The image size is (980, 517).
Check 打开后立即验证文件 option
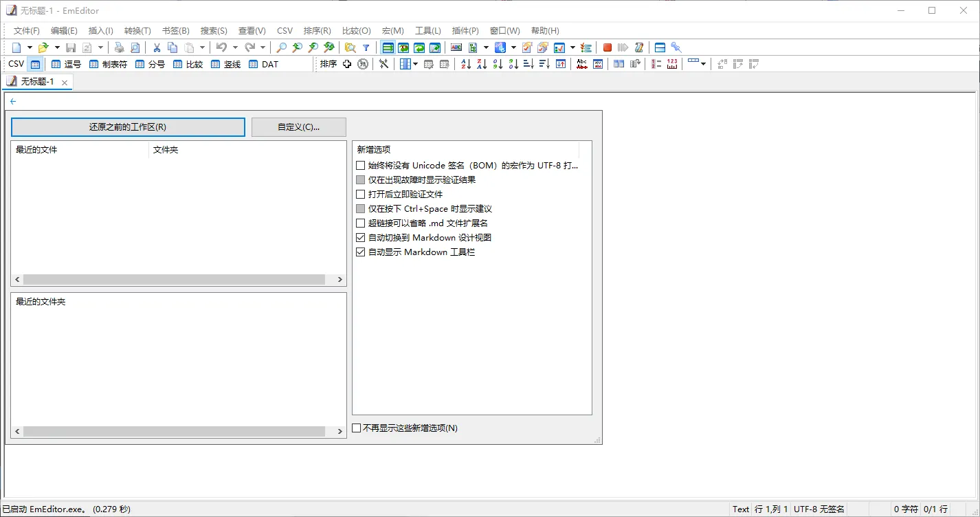(x=360, y=194)
